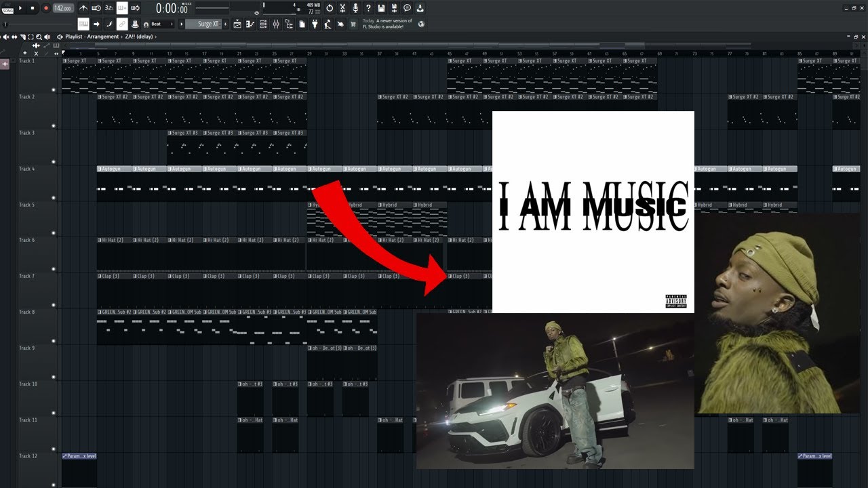Open the Playlist view icon
The height and width of the screenshot is (488, 868).
point(237,24)
